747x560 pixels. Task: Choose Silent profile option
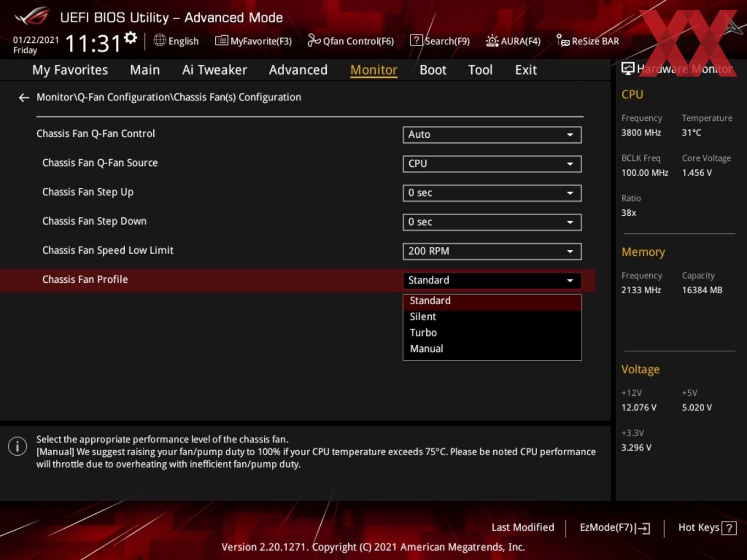(x=492, y=317)
